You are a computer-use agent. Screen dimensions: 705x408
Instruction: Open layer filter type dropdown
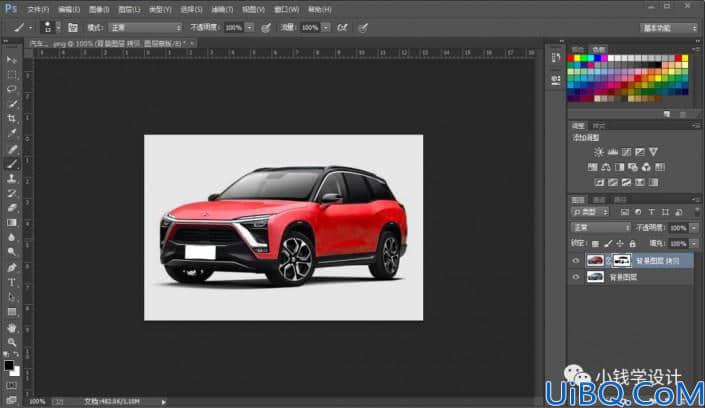point(590,212)
